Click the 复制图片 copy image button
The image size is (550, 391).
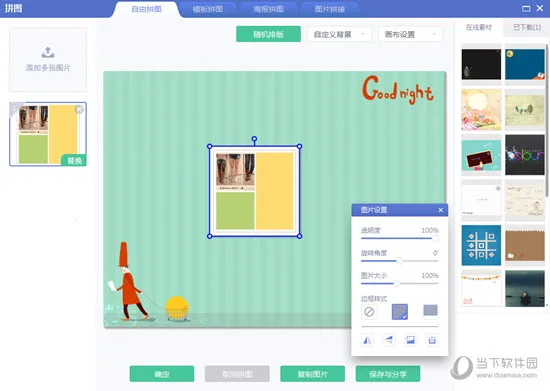[x=313, y=374]
